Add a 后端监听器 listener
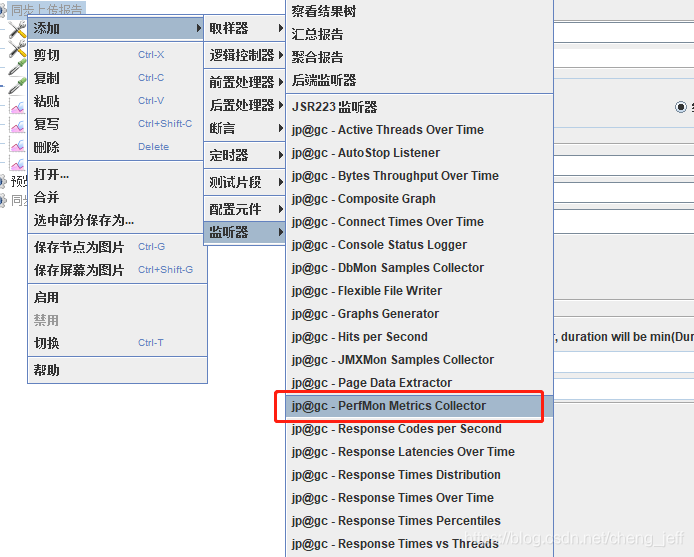 [x=420, y=81]
